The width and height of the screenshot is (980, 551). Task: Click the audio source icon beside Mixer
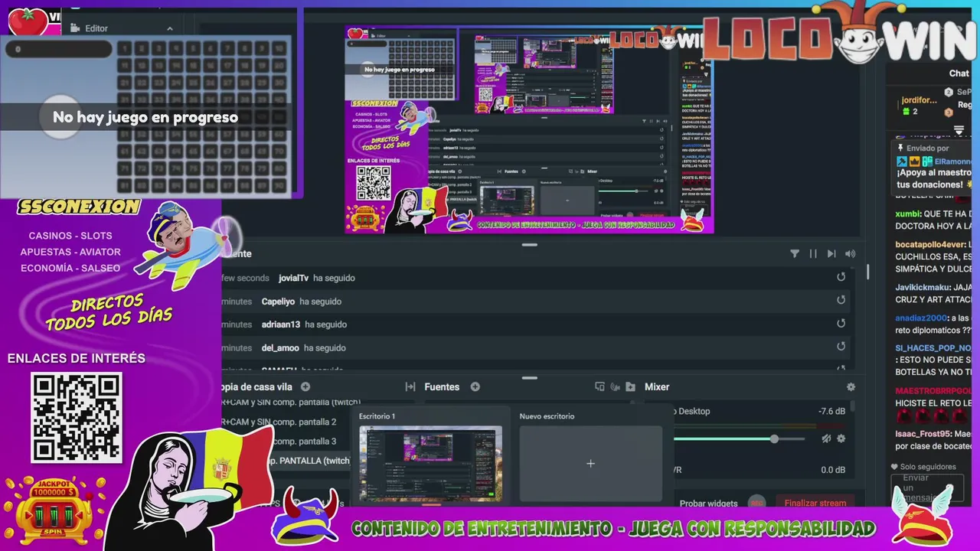tap(615, 387)
